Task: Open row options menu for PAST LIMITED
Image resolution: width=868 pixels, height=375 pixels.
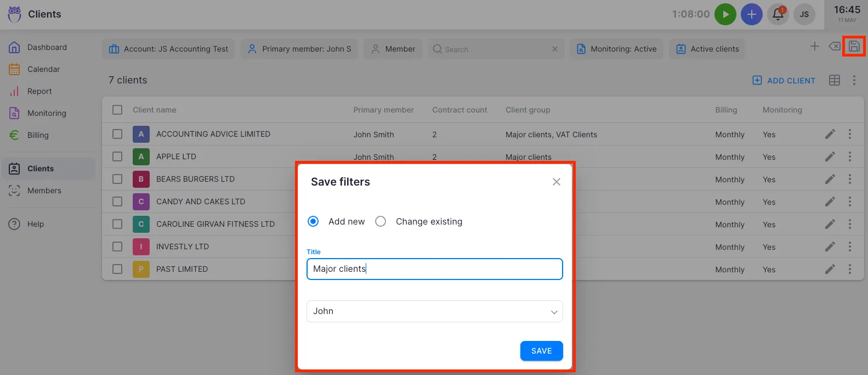Action: pos(849,269)
